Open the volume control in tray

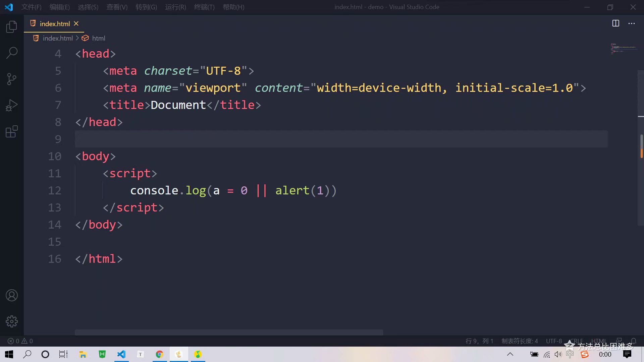[558, 354]
